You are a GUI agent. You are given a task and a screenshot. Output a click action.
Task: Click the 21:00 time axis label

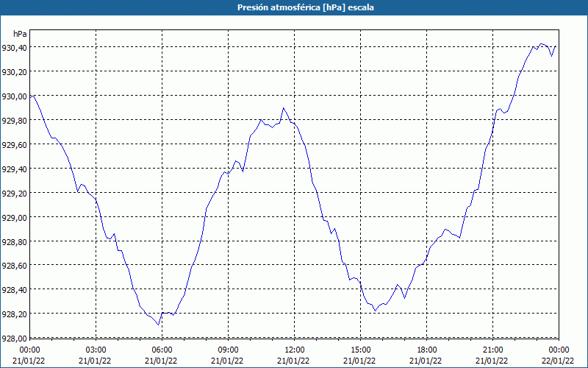click(x=492, y=350)
